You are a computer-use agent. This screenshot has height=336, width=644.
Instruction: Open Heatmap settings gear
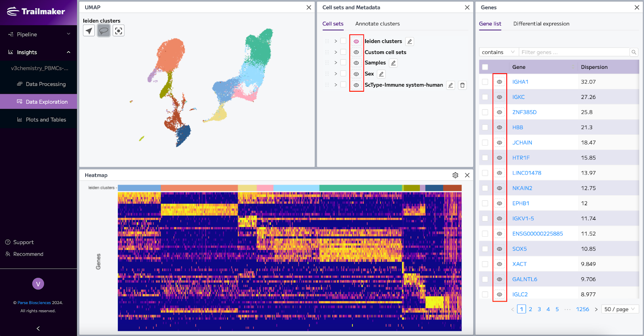(x=455, y=175)
